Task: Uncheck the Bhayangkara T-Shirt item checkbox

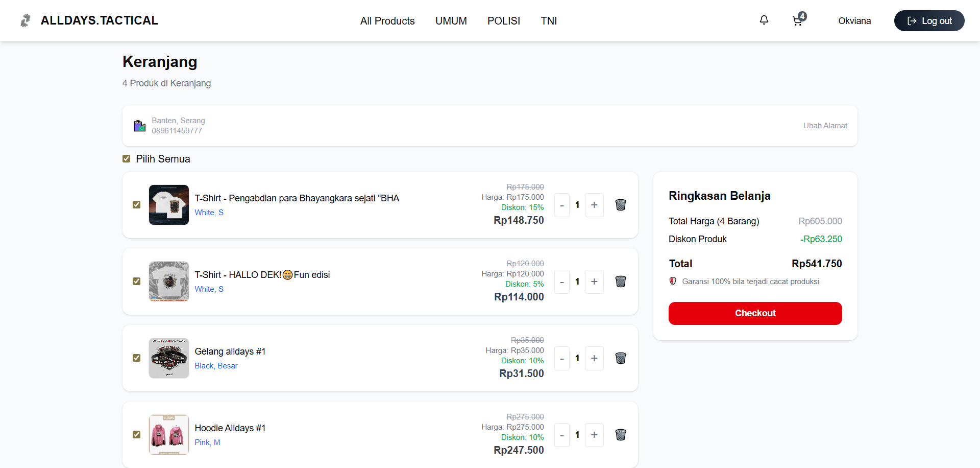Action: pyautogui.click(x=137, y=205)
